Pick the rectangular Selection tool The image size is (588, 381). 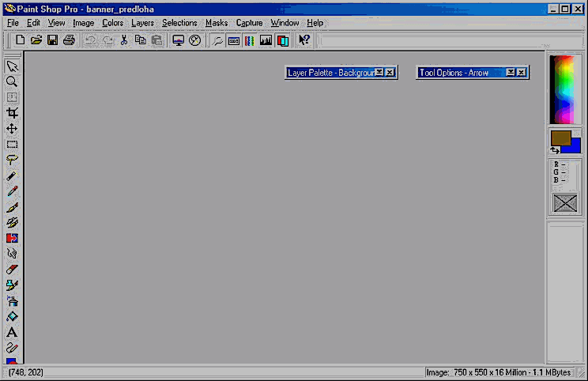point(12,145)
